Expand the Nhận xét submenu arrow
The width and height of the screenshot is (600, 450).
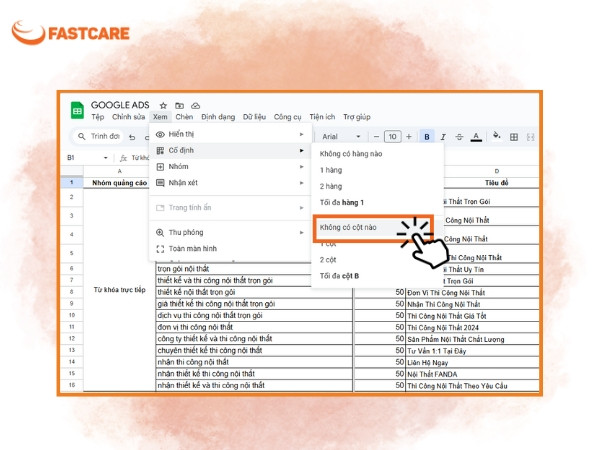(302, 183)
